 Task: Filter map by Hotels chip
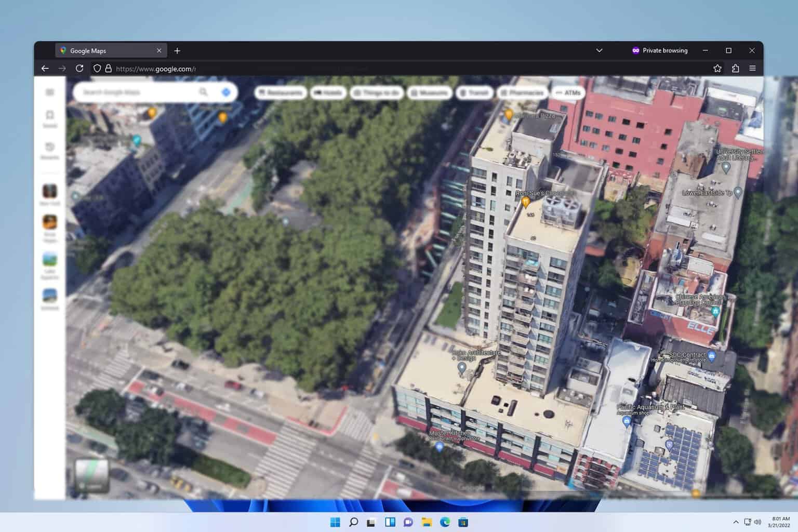(x=328, y=92)
